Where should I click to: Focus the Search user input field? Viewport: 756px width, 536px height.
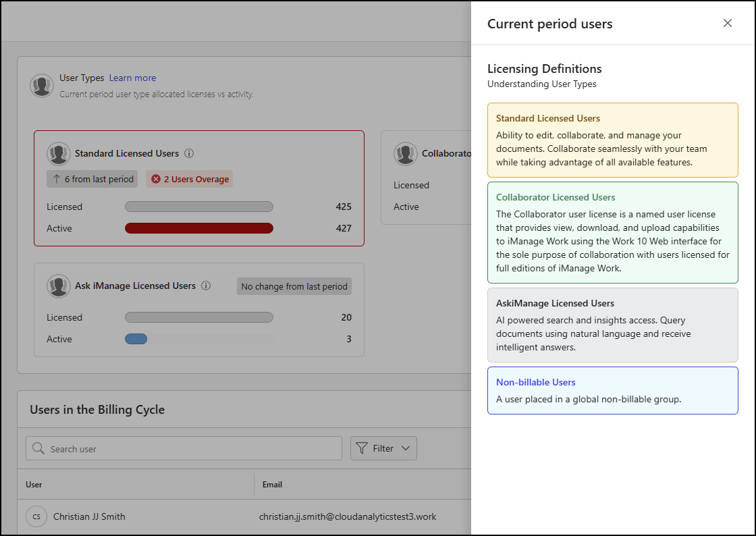184,448
